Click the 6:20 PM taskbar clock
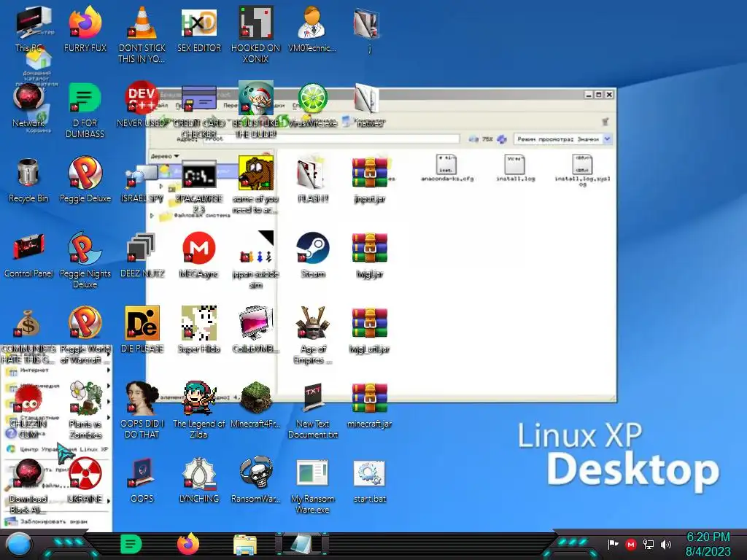The width and height of the screenshot is (747, 560). click(x=708, y=537)
